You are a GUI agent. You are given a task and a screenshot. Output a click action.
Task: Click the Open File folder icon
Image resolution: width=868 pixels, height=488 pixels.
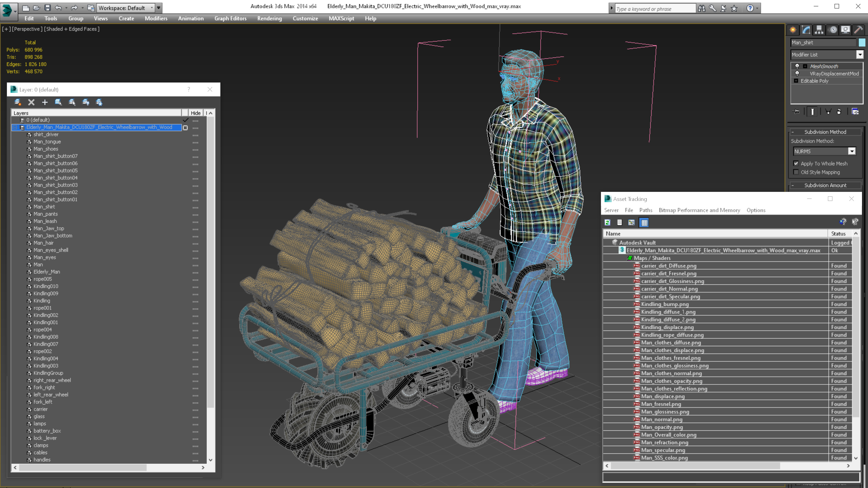pos(36,8)
